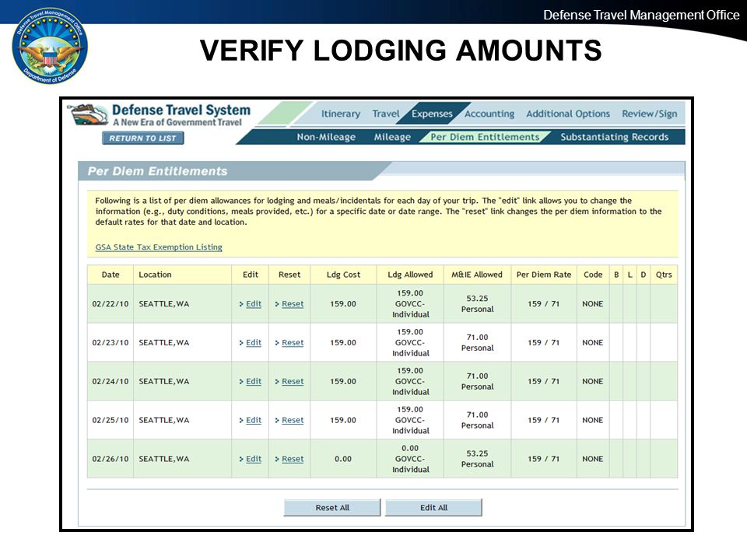This screenshot has width=747, height=560.
Task: Click the Per Diem Rate column header
Action: click(544, 275)
